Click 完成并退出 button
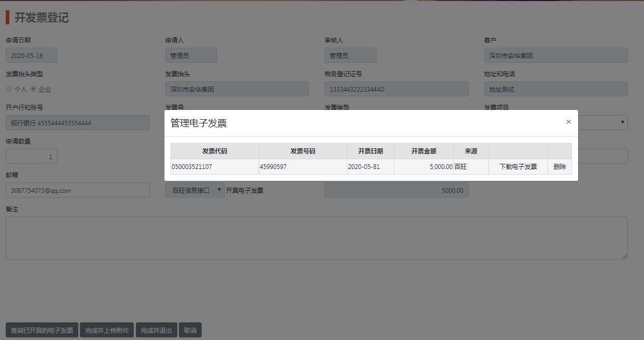The width and height of the screenshot is (644, 340). click(x=157, y=330)
